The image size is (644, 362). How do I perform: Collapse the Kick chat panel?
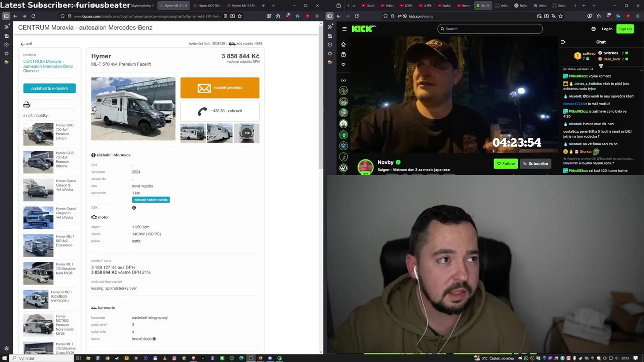563,42
